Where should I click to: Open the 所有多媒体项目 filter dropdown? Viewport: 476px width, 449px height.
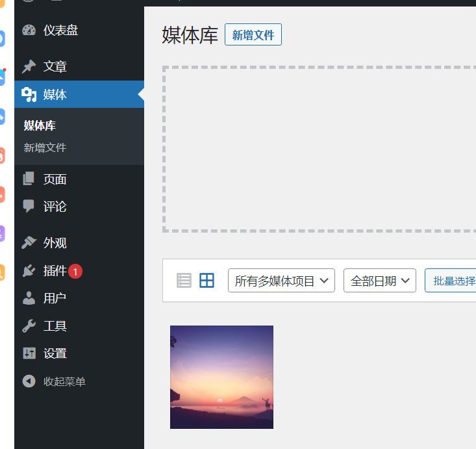click(281, 281)
